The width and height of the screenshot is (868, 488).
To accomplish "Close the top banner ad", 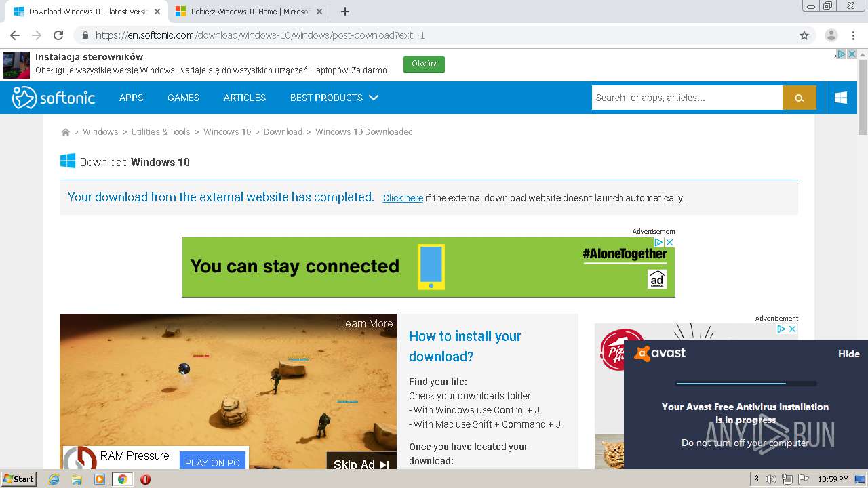I will [852, 54].
